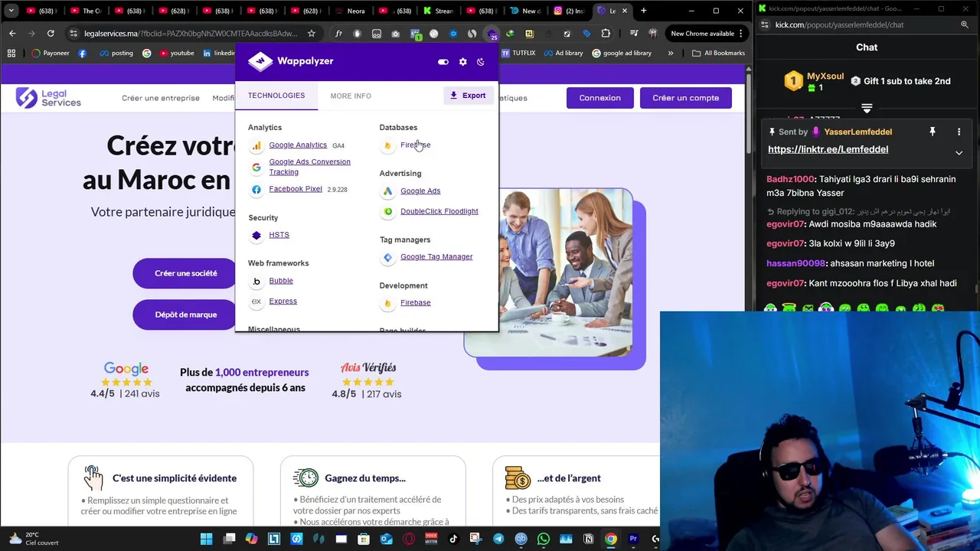
Task: Open DoubleClick Floodlight link
Action: [439, 212]
